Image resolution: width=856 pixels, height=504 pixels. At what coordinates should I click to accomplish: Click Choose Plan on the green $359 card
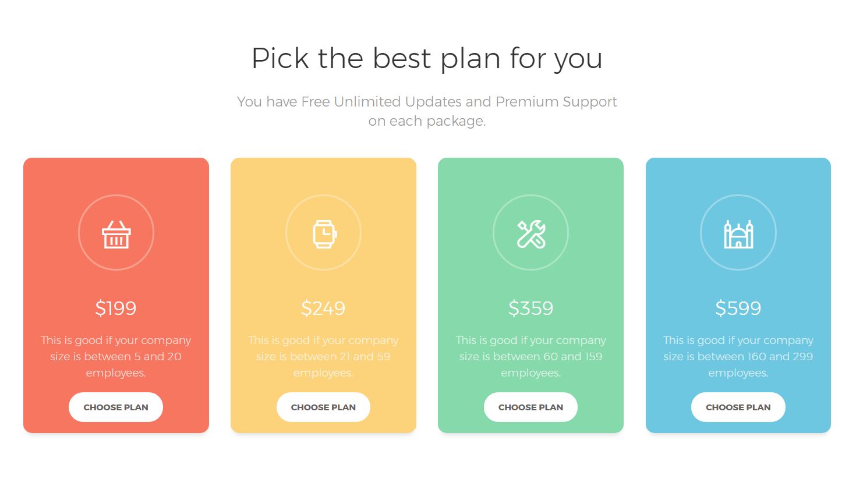[x=531, y=407]
